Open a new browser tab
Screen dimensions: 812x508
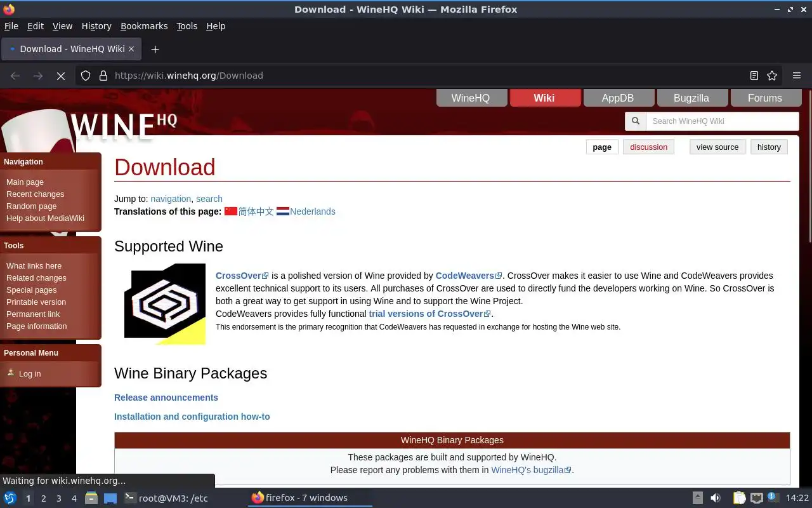pos(155,49)
